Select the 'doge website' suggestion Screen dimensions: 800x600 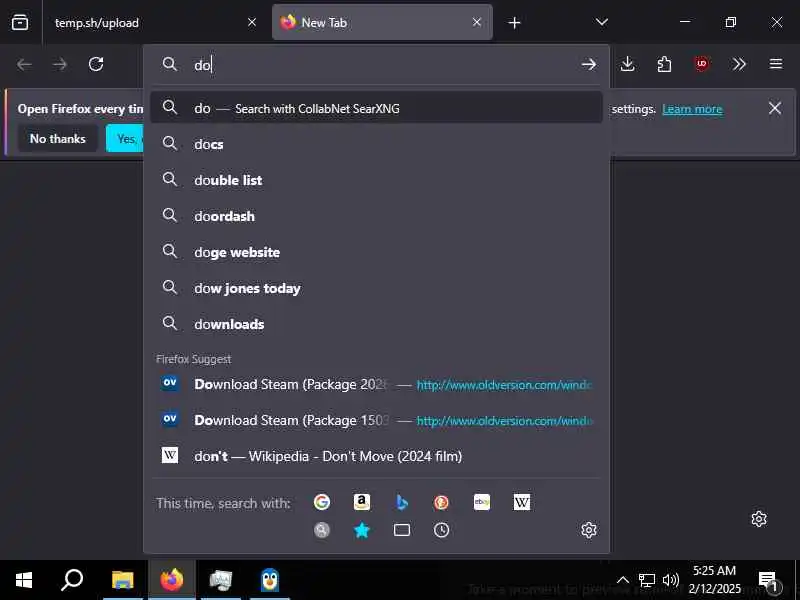(377, 252)
